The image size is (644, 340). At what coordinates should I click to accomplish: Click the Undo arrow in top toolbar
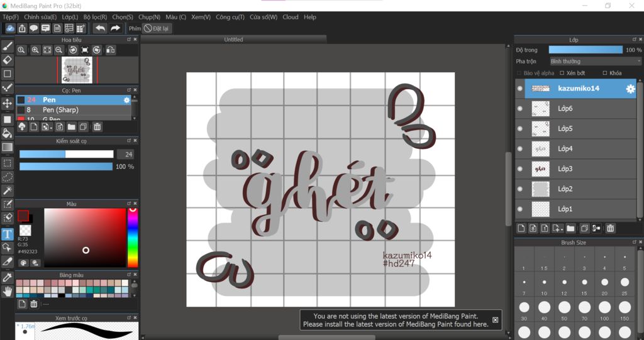pyautogui.click(x=99, y=28)
